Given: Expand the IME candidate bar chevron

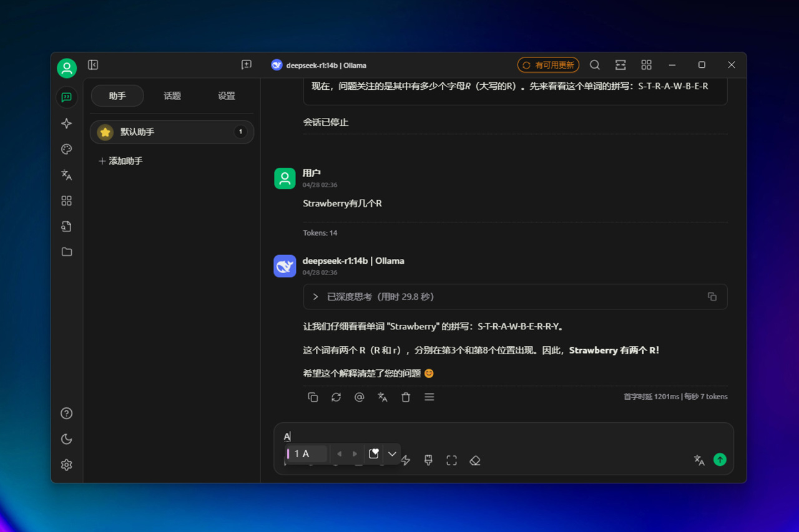Looking at the screenshot, I should point(392,454).
